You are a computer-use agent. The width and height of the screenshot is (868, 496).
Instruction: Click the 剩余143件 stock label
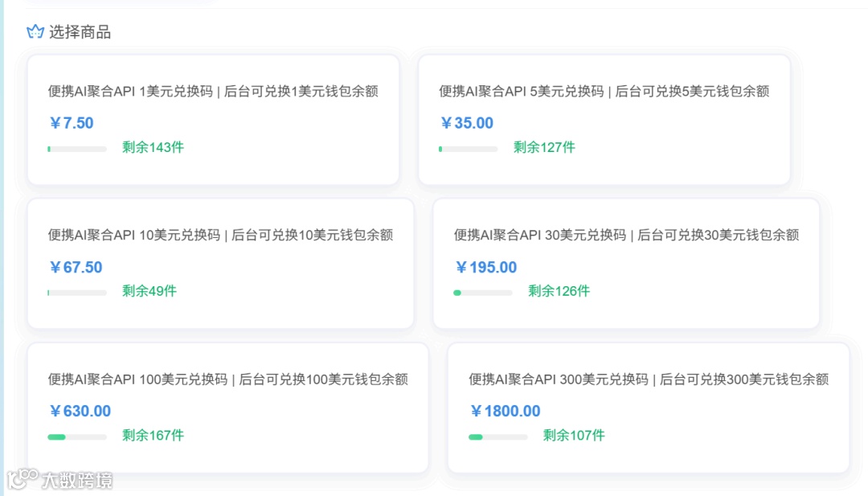[153, 147]
